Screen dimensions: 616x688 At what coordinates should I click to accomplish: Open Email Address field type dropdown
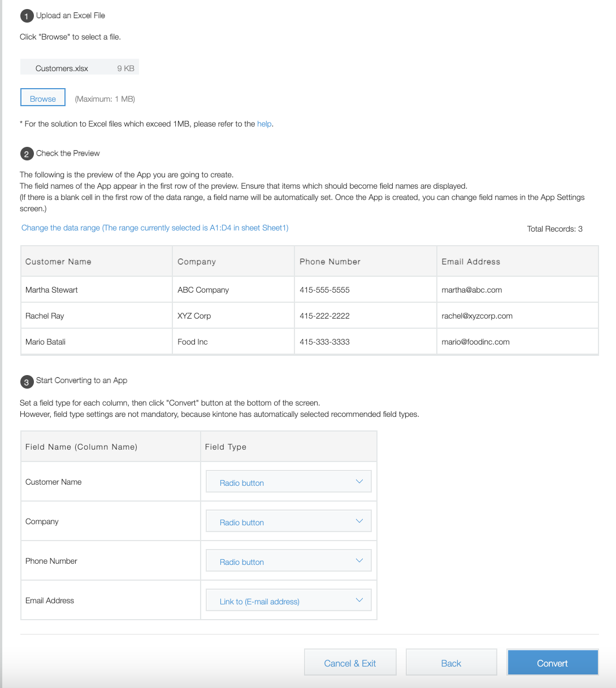[288, 600]
